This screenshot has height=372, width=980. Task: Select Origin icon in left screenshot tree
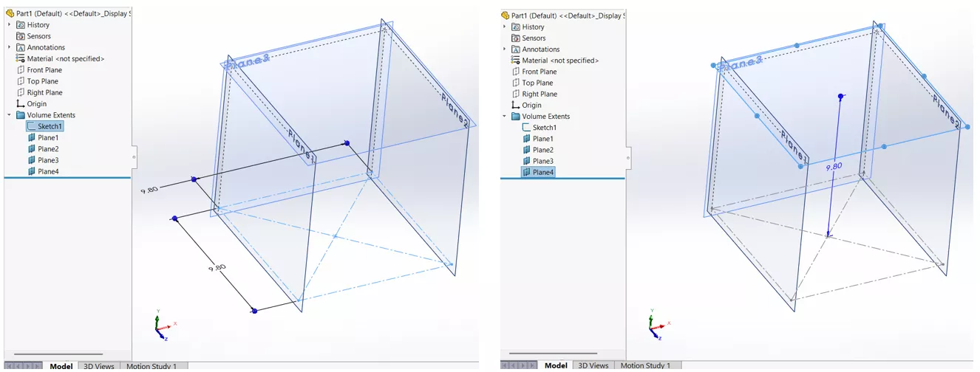click(x=21, y=104)
